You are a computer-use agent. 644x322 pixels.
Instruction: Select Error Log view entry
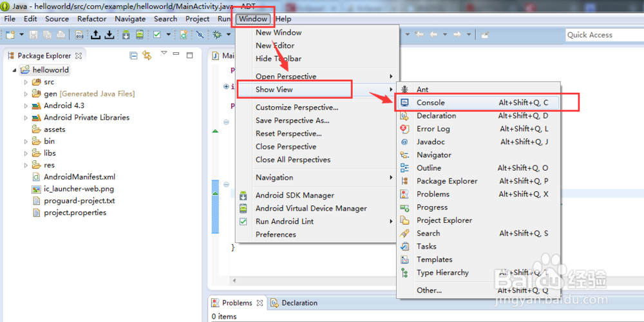478,129
